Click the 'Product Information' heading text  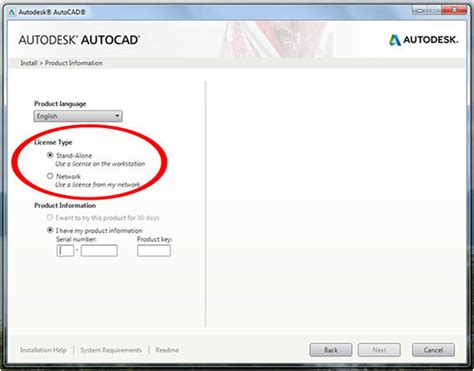(x=65, y=205)
